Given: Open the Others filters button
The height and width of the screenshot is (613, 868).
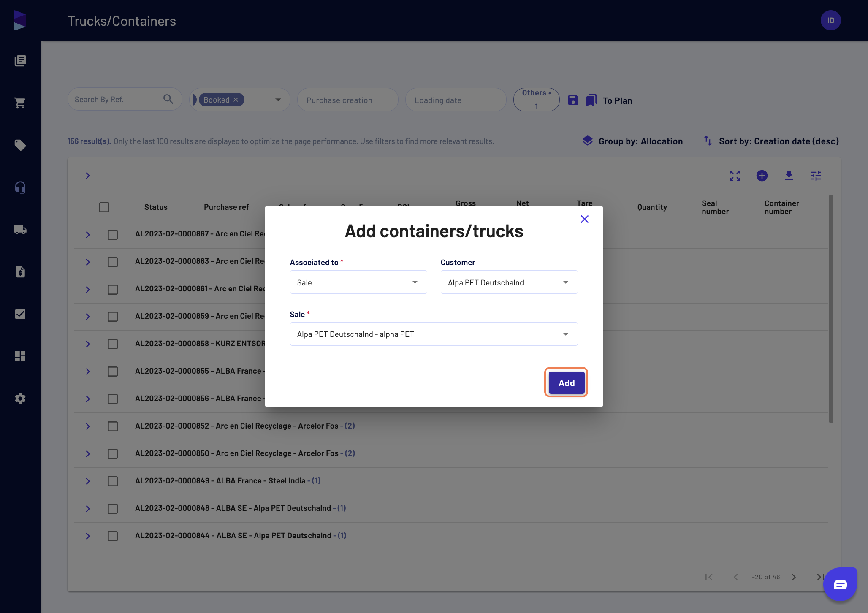Looking at the screenshot, I should pos(536,100).
